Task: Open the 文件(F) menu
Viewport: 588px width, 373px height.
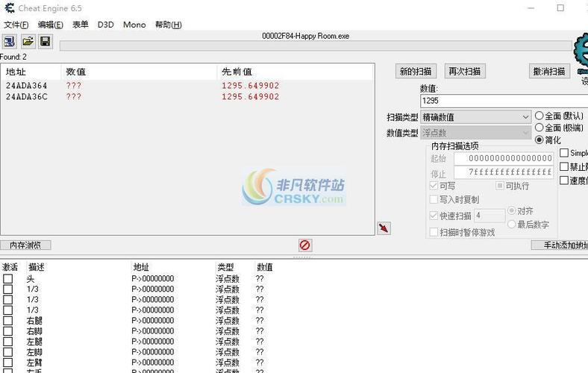Action: click(x=16, y=25)
